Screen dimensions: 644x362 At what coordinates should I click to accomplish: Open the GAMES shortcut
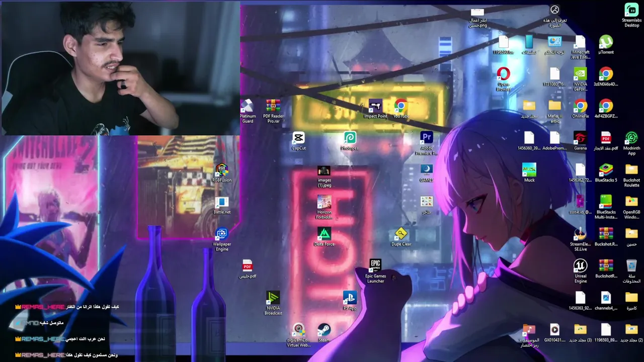click(x=427, y=172)
